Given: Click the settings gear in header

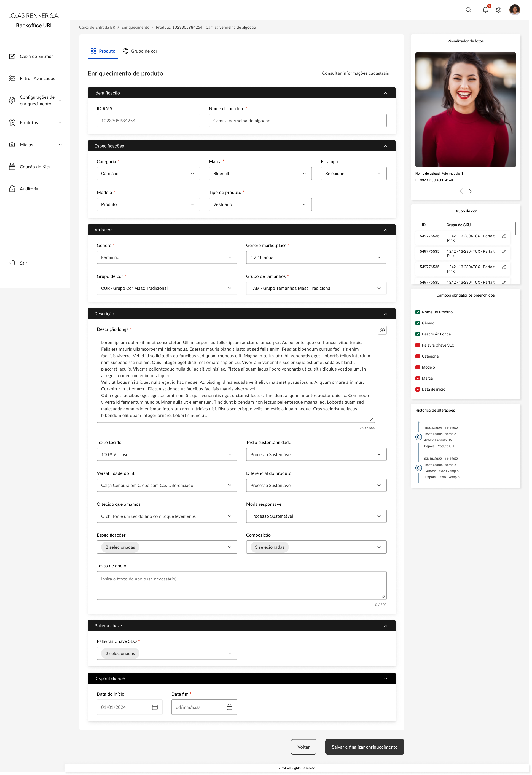Looking at the screenshot, I should [498, 10].
